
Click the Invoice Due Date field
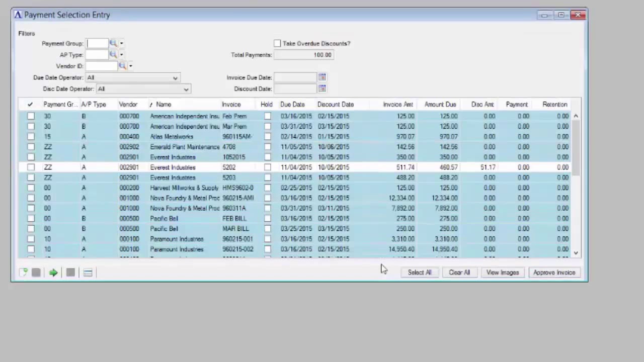click(x=295, y=77)
